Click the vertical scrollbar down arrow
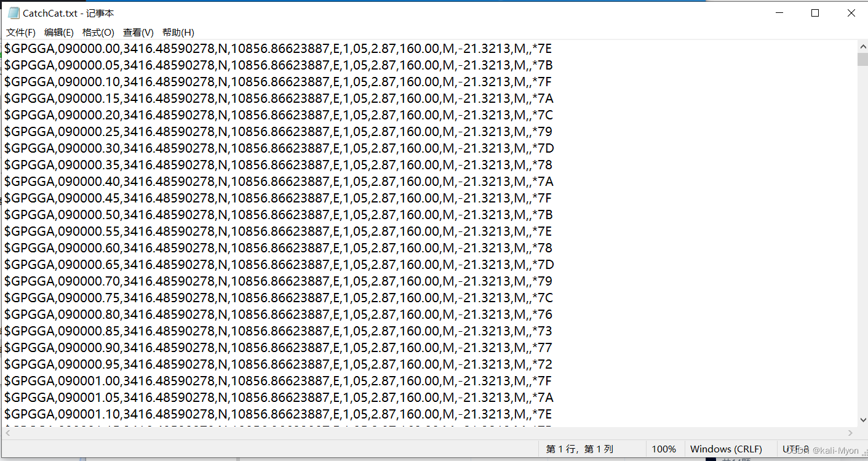This screenshot has width=868, height=461. (862, 420)
